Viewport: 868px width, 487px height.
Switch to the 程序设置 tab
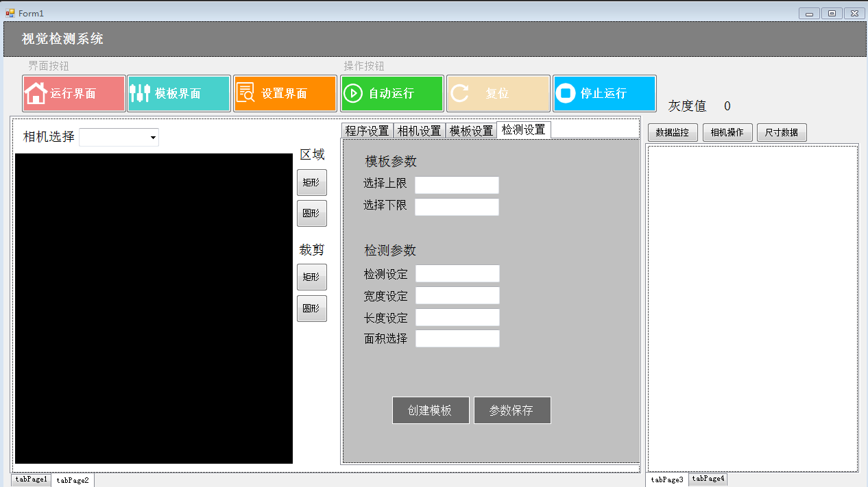[x=367, y=131]
